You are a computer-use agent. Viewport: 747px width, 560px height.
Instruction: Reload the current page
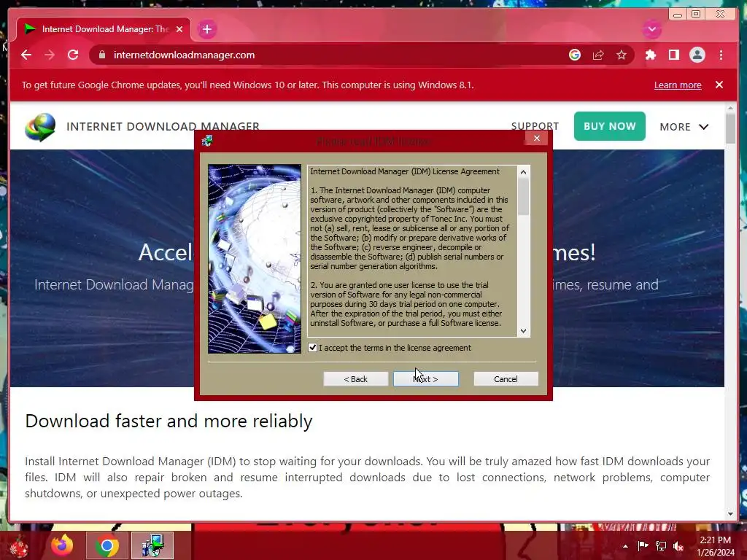[73, 55]
